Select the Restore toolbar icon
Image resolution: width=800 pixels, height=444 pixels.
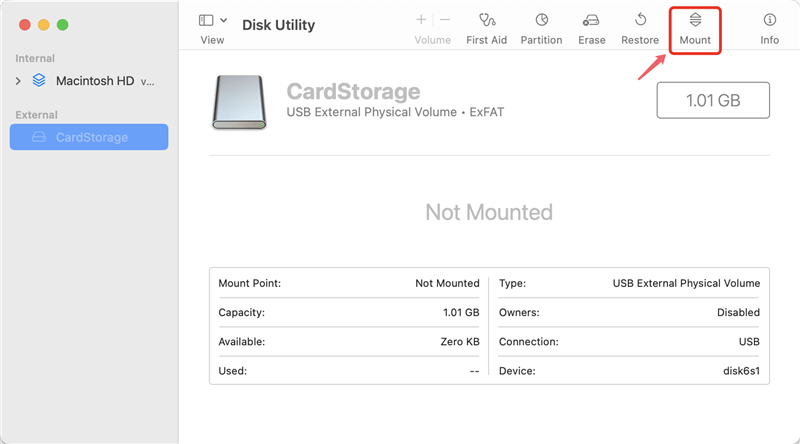tap(640, 20)
